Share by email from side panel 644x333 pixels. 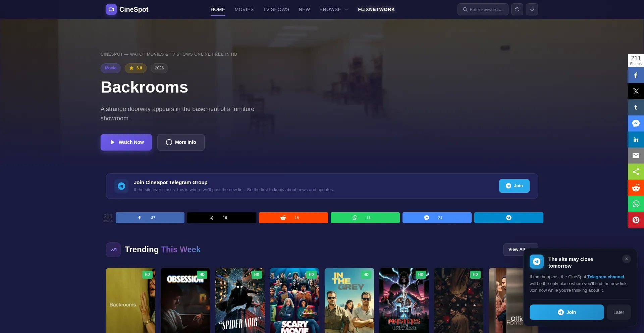click(x=636, y=156)
